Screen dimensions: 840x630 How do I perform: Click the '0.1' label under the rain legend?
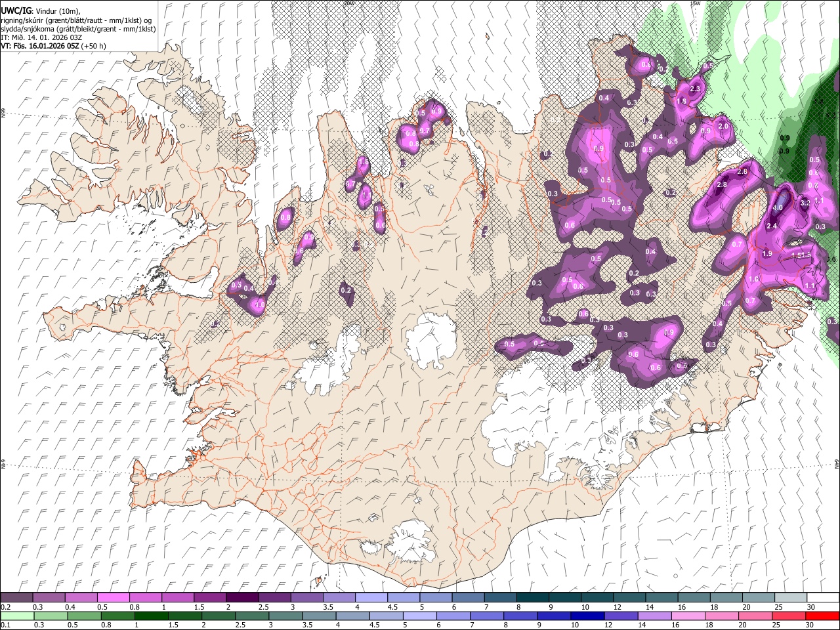[x=5, y=625]
